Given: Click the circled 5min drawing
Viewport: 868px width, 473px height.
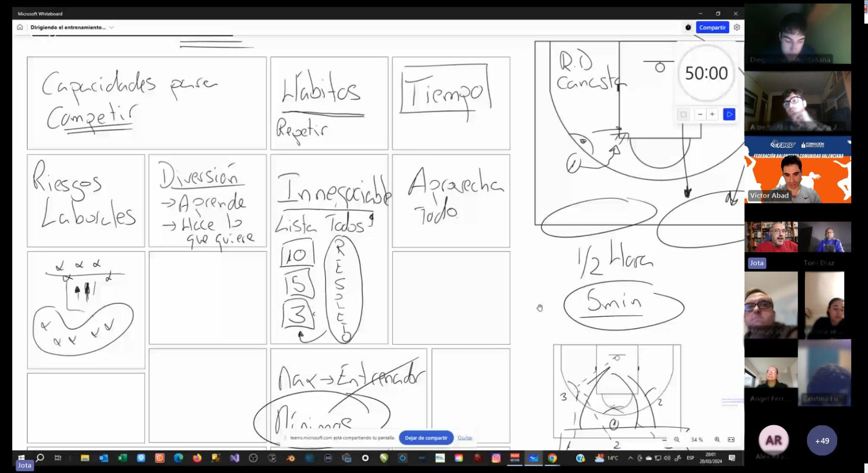Looking at the screenshot, I should (x=624, y=306).
